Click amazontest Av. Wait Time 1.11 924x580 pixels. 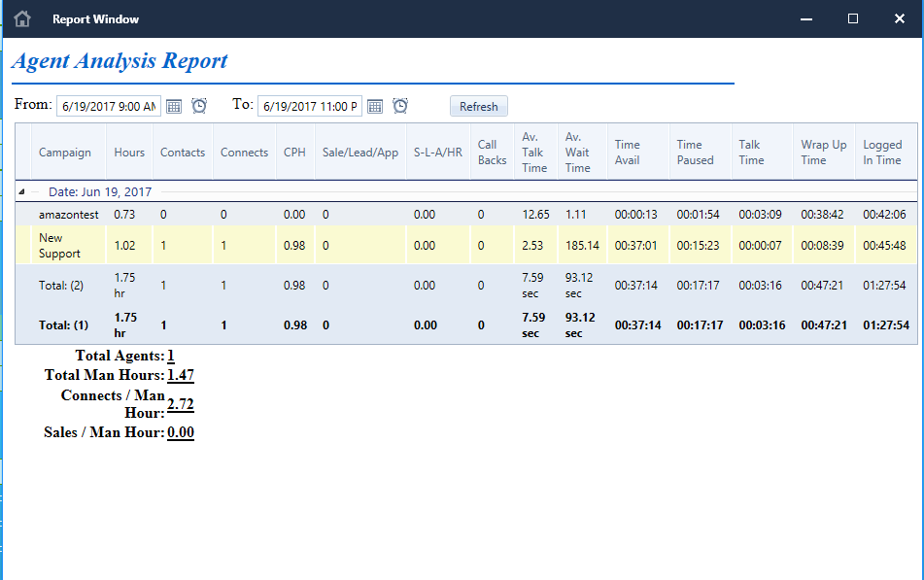(x=576, y=215)
